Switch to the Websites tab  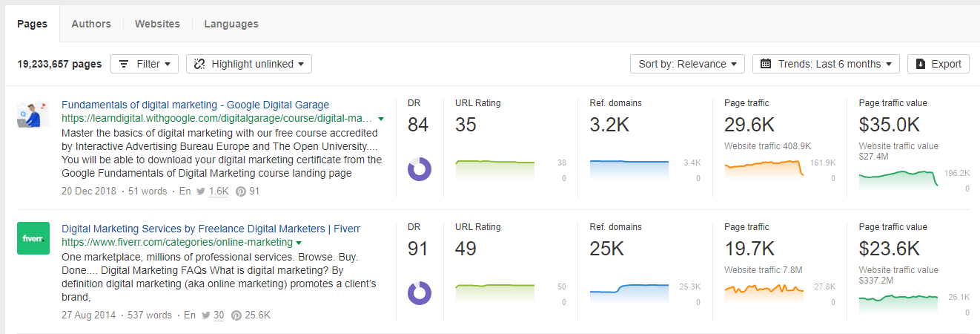coord(157,24)
